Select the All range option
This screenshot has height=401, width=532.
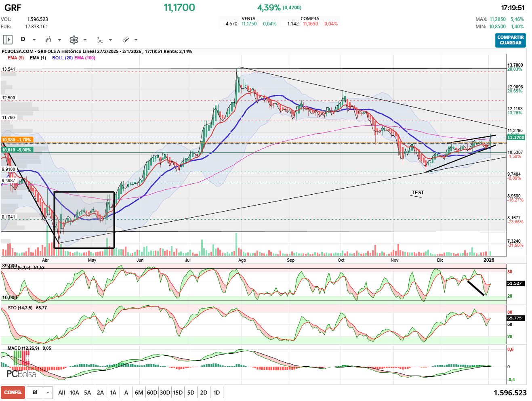[x=61, y=393]
